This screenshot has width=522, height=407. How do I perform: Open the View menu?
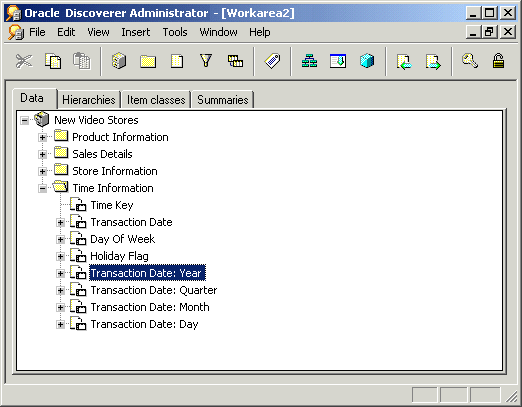[98, 32]
